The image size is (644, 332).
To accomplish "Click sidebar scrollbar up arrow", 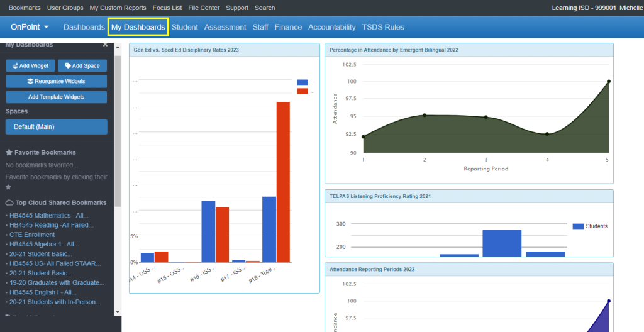I will pos(118,47).
